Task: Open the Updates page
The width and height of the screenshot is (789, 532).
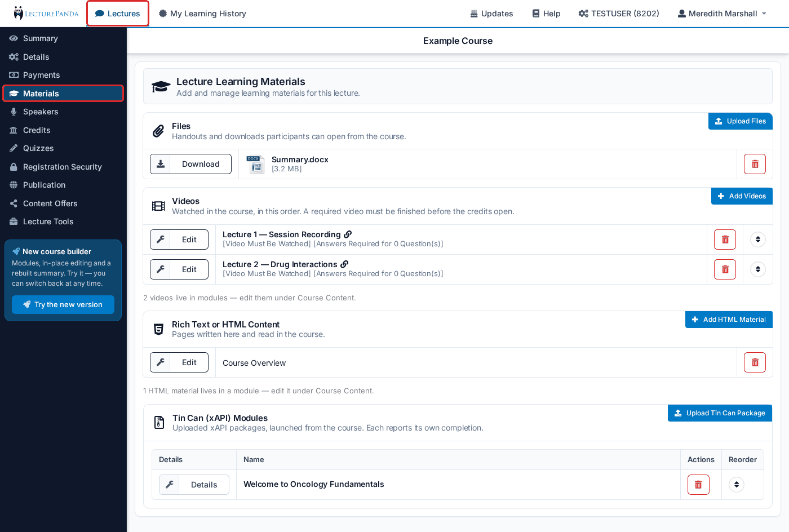Action: (491, 14)
